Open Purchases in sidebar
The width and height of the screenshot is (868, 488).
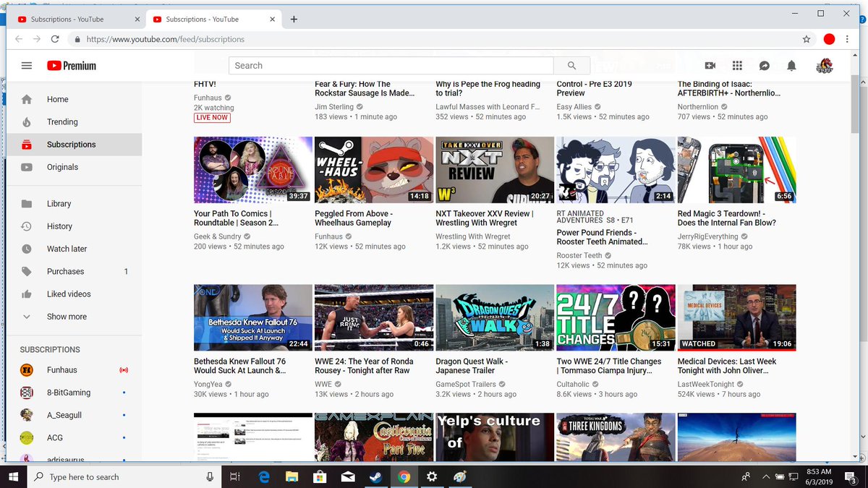pos(74,271)
